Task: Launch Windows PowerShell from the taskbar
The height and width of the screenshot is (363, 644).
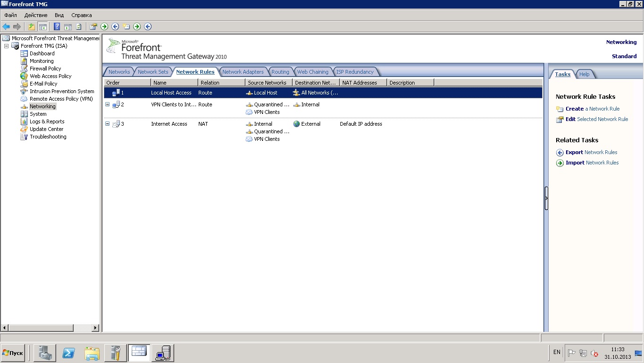Action: tap(68, 353)
